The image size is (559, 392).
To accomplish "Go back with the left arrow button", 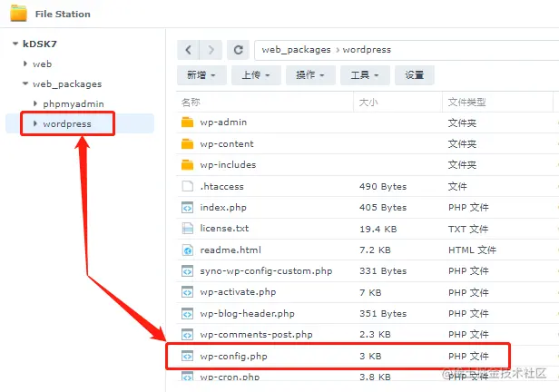I will 188,50.
